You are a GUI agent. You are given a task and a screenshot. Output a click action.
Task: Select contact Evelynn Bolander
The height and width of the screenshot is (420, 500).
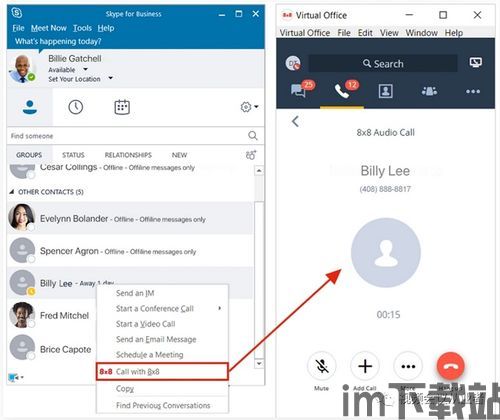pyautogui.click(x=130, y=218)
